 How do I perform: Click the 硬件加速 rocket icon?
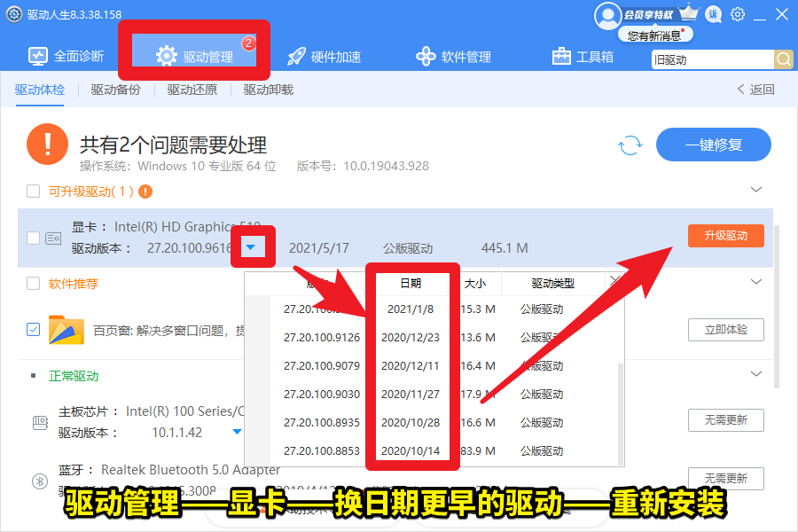coord(296,57)
